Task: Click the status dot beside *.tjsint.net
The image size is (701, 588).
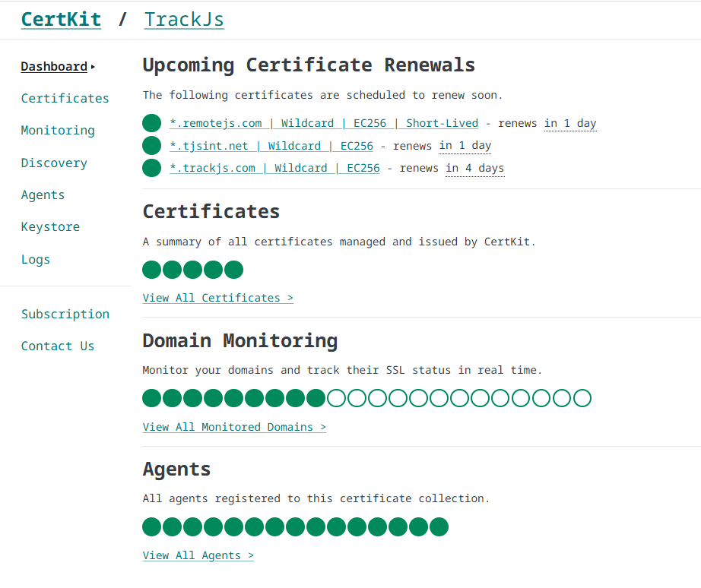Action: (151, 145)
